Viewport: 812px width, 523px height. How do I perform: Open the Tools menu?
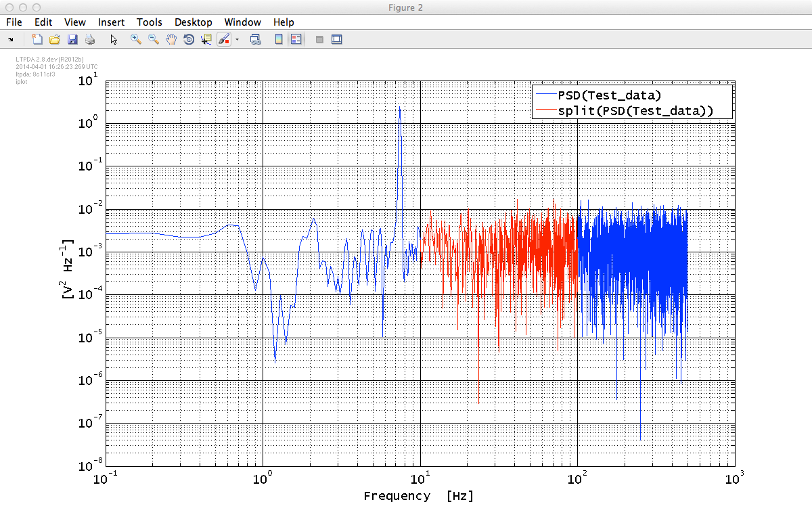coord(150,22)
